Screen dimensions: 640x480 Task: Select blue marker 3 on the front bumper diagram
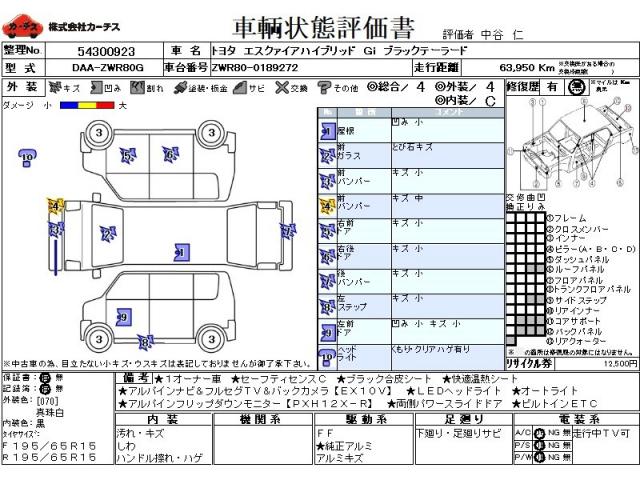pos(55,230)
